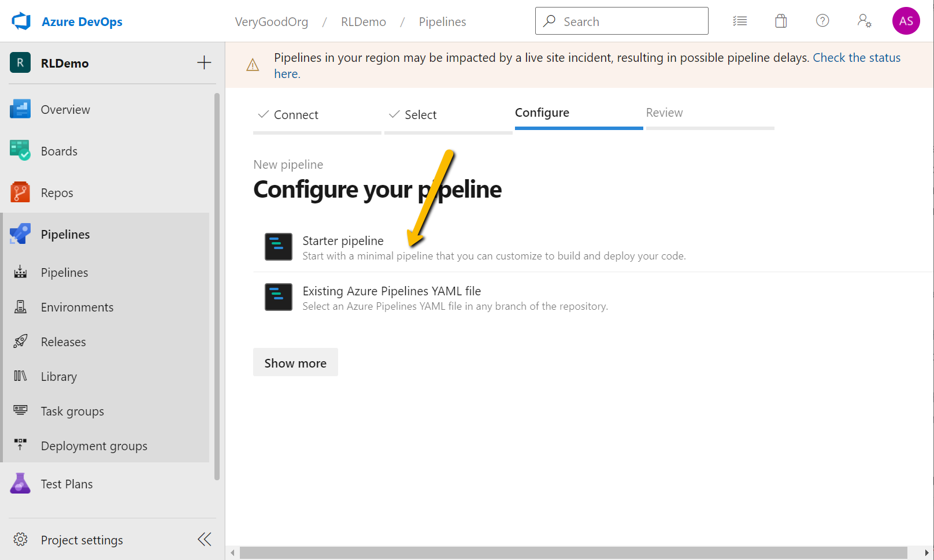Click the warning triangle icon in banner

point(253,65)
